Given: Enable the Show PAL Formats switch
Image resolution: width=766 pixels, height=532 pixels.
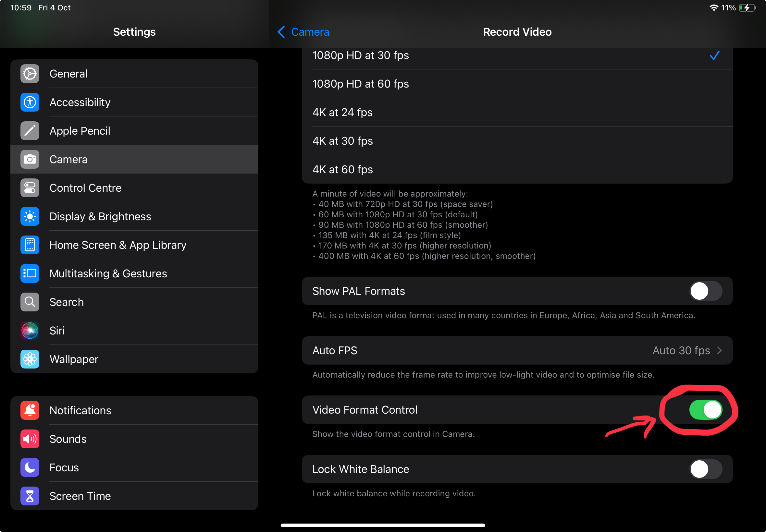Looking at the screenshot, I should coord(706,291).
